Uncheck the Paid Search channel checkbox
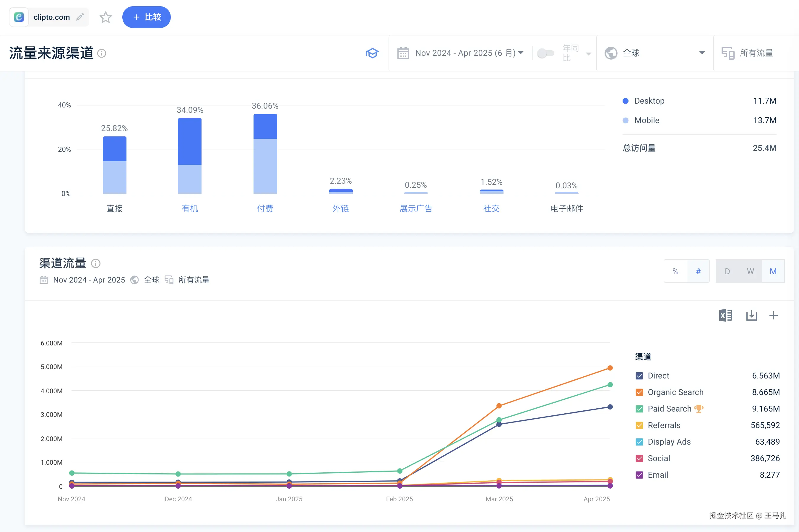 639,409
